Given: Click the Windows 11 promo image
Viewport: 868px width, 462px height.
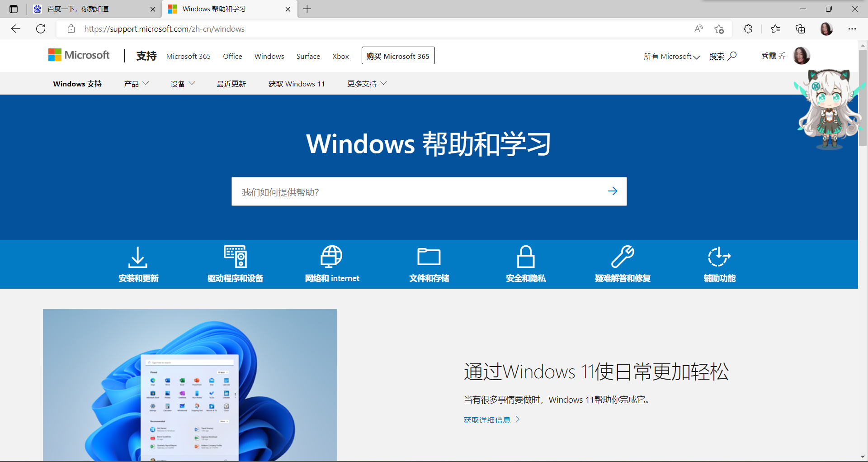Looking at the screenshot, I should pos(190,385).
